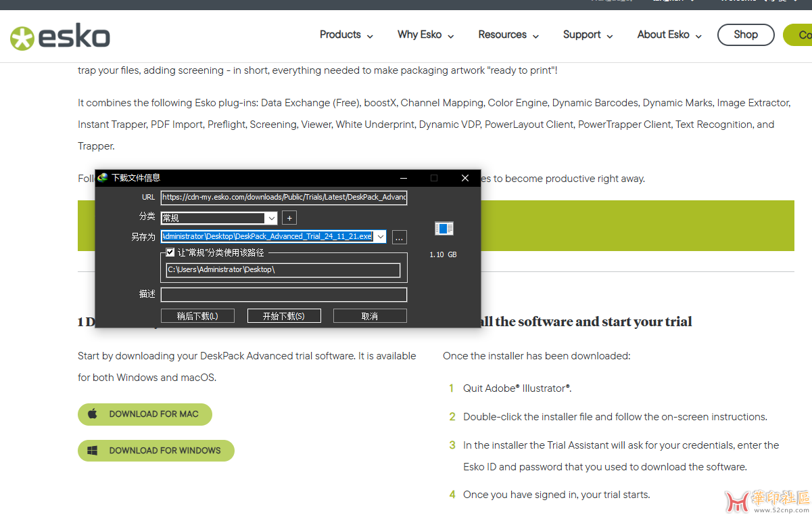
Task: Click "Quit Adobe Illustrator" step text
Action: (517, 388)
